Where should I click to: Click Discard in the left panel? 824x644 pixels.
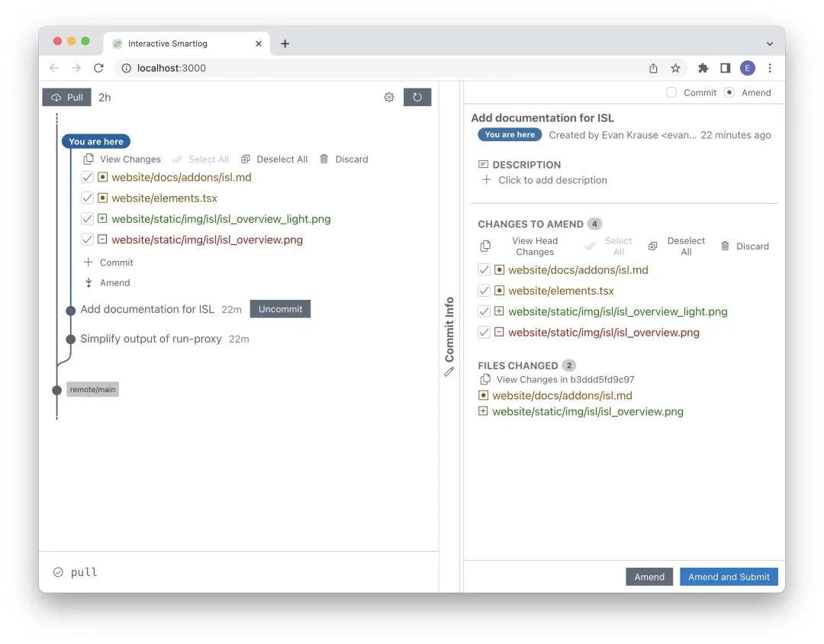pos(343,159)
